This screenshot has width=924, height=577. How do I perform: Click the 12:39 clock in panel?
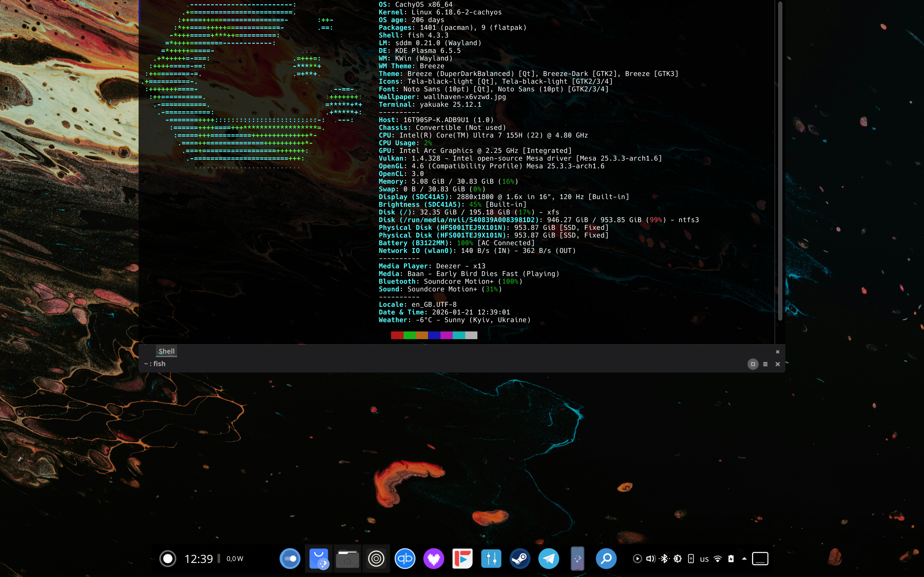(x=199, y=559)
